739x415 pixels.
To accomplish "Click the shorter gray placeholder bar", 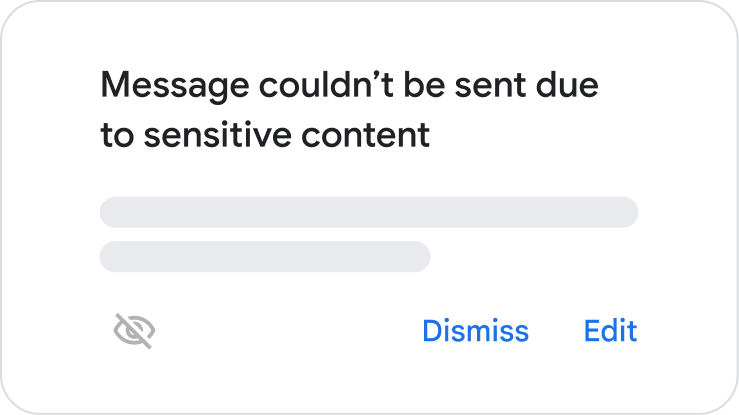I will coord(265,256).
